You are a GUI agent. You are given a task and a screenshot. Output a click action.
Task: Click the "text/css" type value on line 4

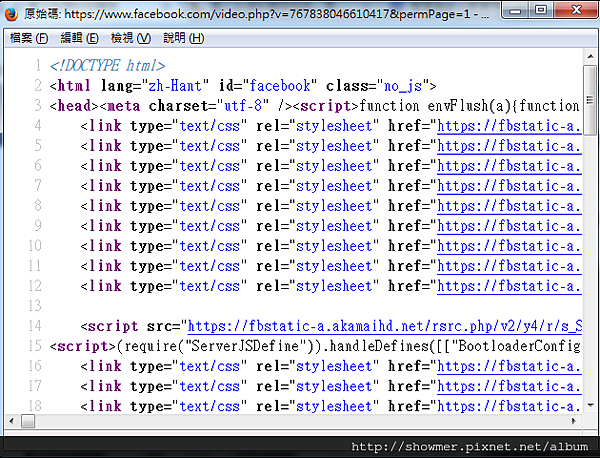(210, 126)
